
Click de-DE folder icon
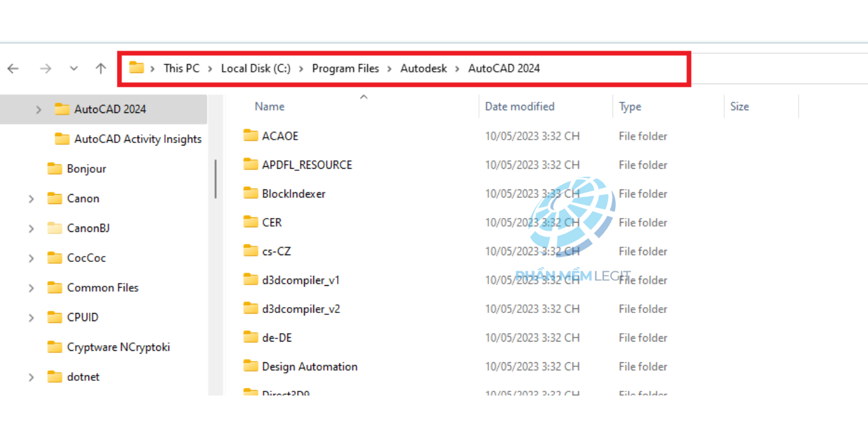[251, 338]
